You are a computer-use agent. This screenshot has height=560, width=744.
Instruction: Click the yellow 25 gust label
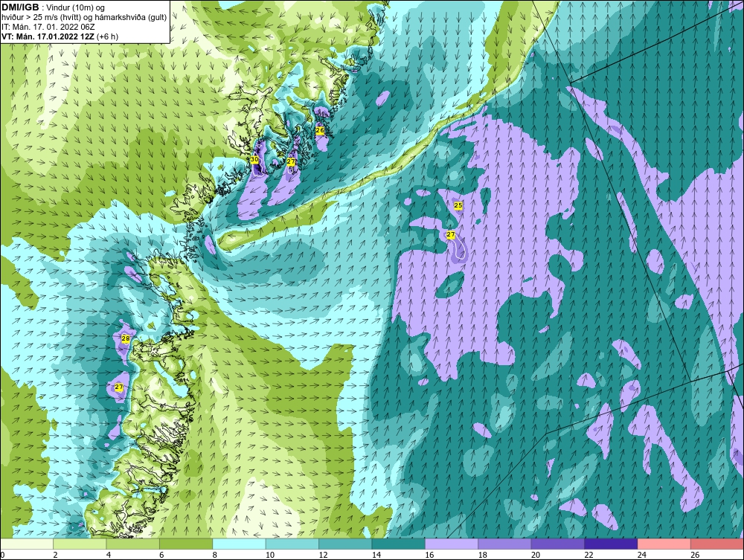click(x=458, y=205)
